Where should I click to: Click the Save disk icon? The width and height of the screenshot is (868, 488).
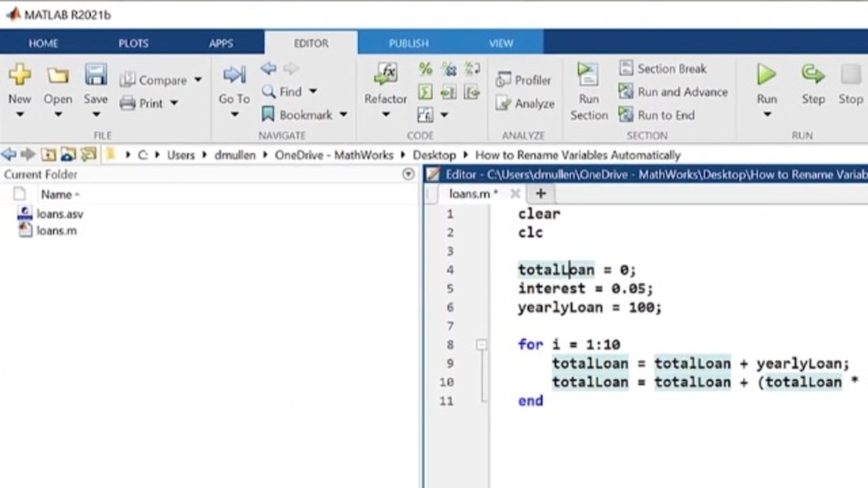point(96,75)
